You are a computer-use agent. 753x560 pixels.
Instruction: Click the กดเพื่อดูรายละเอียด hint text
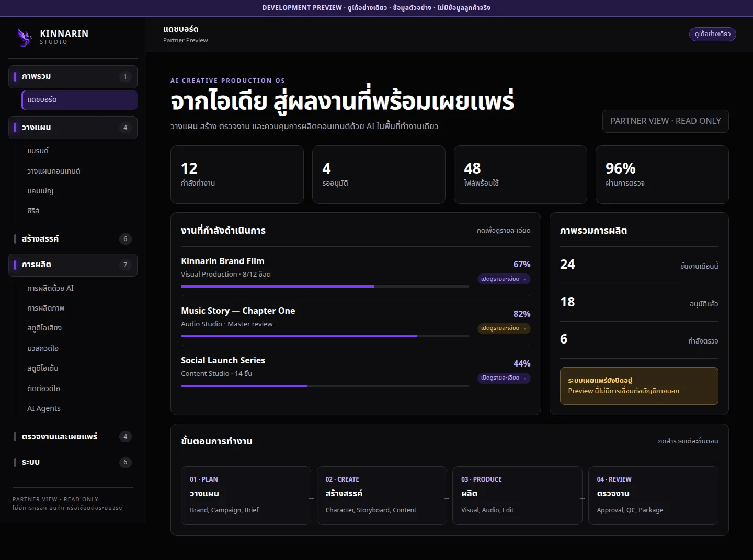tap(504, 231)
